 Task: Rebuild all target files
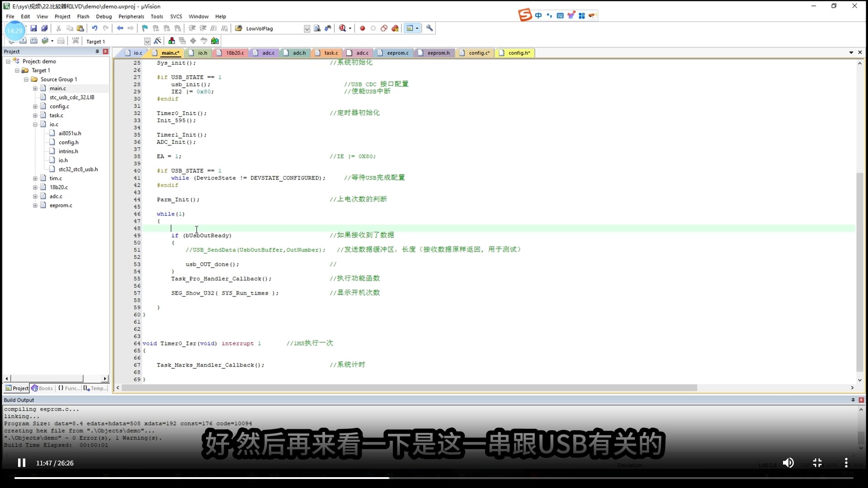[34, 41]
